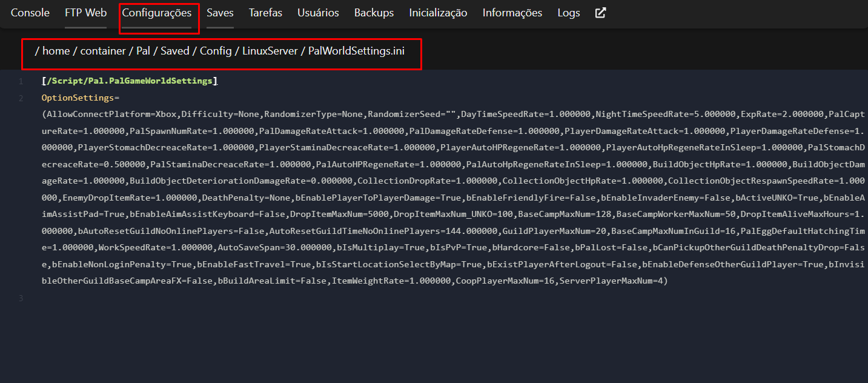The width and height of the screenshot is (868, 383).
Task: Click bBuildAreaLimit=False setting
Action: [273, 281]
